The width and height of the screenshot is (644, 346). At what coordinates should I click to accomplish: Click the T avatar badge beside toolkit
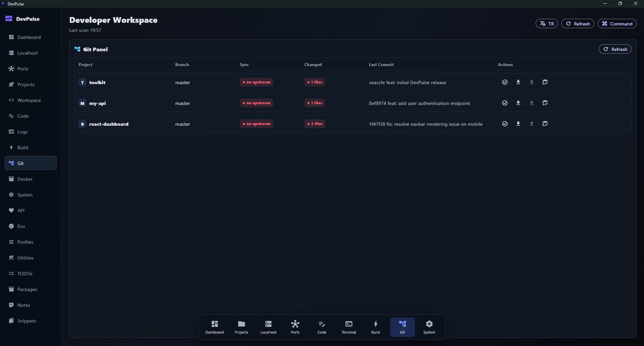[83, 82]
